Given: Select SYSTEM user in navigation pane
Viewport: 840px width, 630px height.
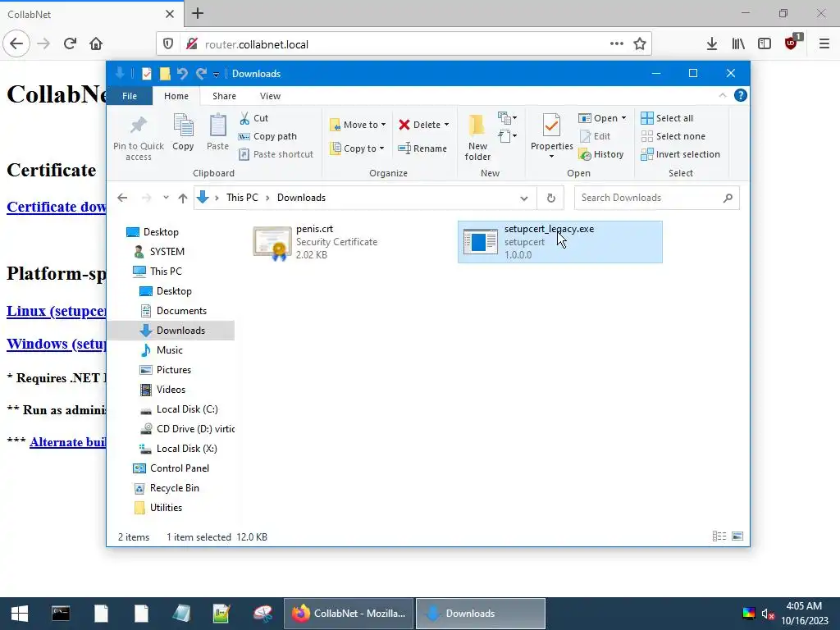Looking at the screenshot, I should pyautogui.click(x=158, y=252).
